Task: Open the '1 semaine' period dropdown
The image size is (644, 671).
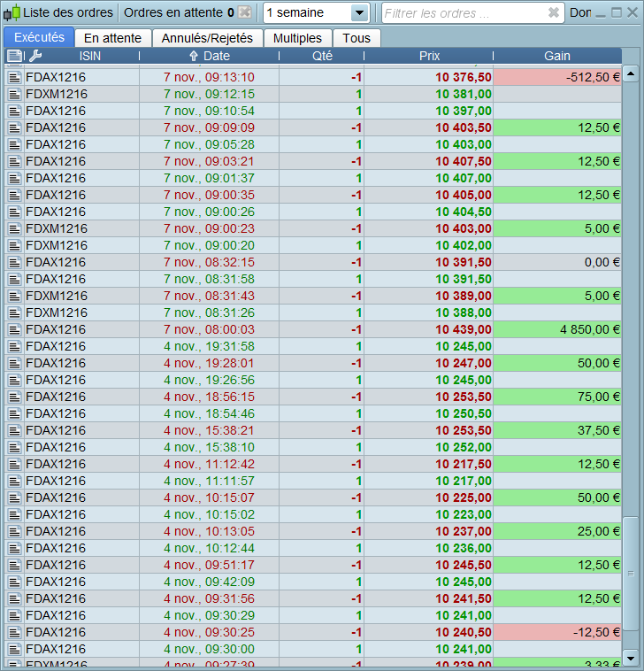Action: point(358,13)
